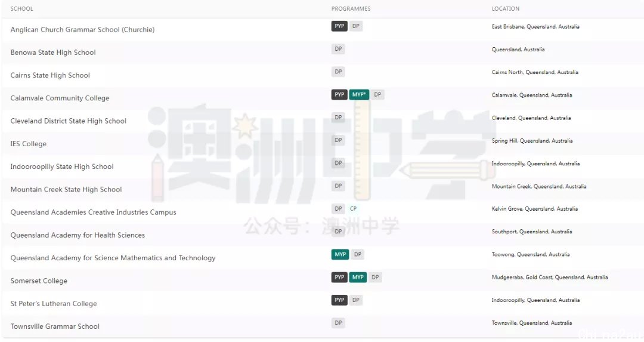Click location Mudgeeraba, Gold Coast, Queensland
Viewport: 644px width, 342px height.
[x=550, y=278]
